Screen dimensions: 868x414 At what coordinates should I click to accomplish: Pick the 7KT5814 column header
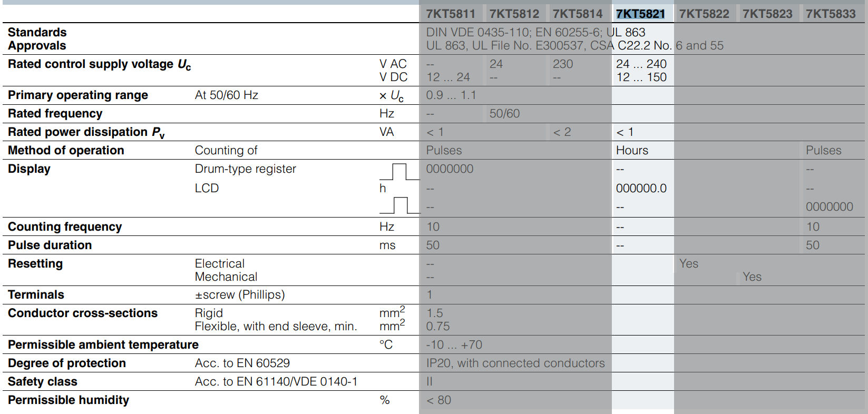(x=577, y=14)
